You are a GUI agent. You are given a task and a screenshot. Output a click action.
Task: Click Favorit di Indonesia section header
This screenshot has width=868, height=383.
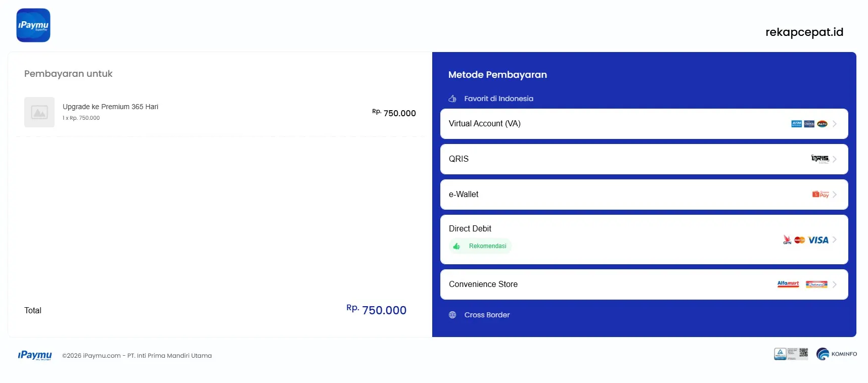tap(499, 99)
